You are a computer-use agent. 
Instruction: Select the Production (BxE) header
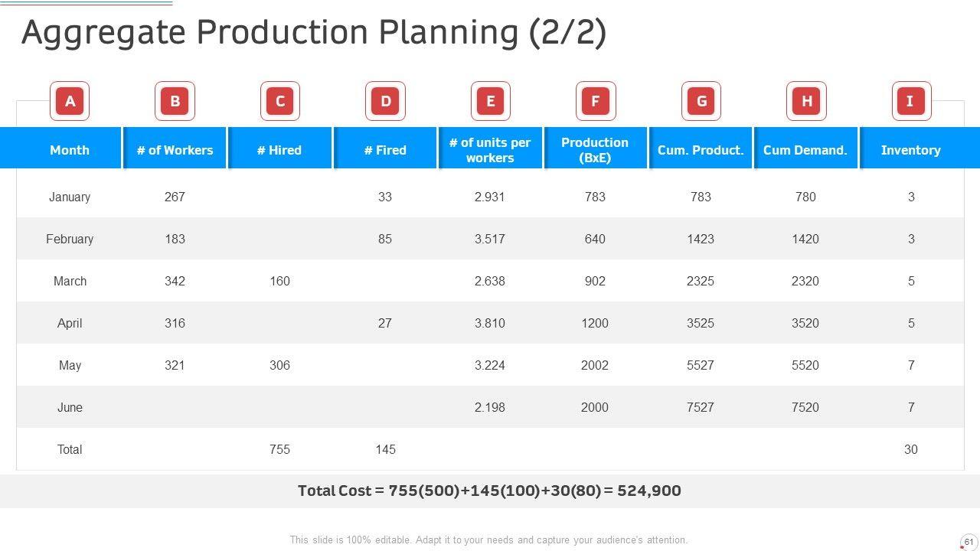595,150
